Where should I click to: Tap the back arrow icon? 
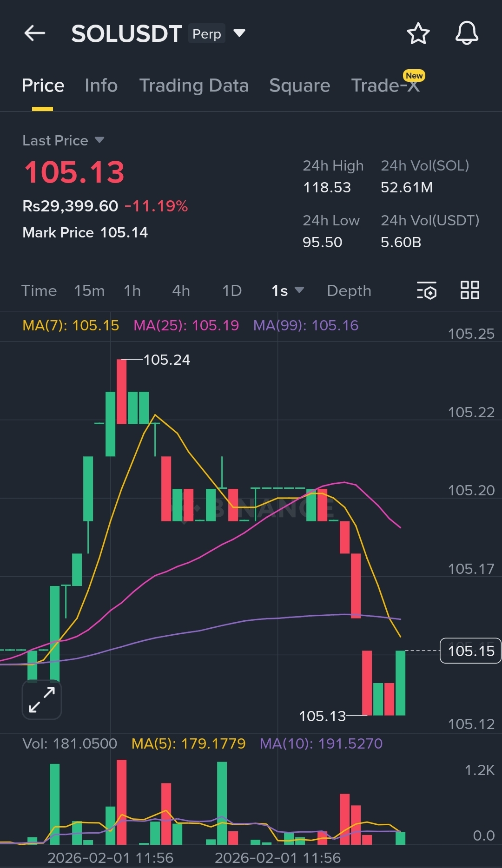(35, 33)
